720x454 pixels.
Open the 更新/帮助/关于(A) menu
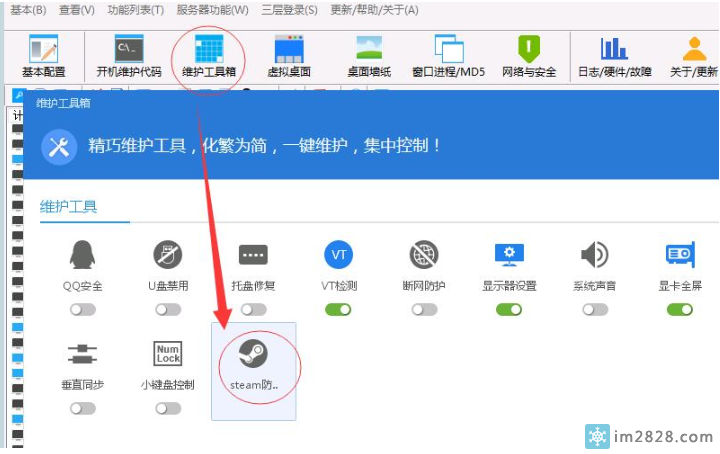(x=374, y=10)
